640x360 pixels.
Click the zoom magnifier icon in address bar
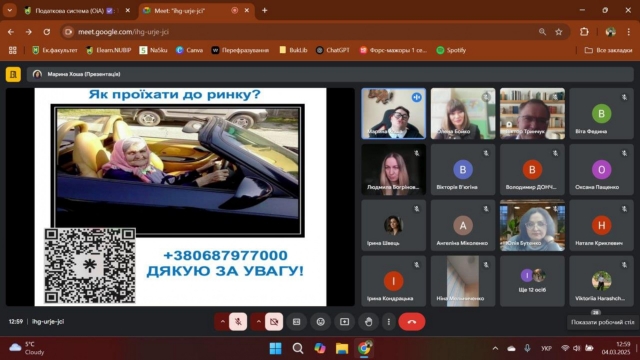542,32
